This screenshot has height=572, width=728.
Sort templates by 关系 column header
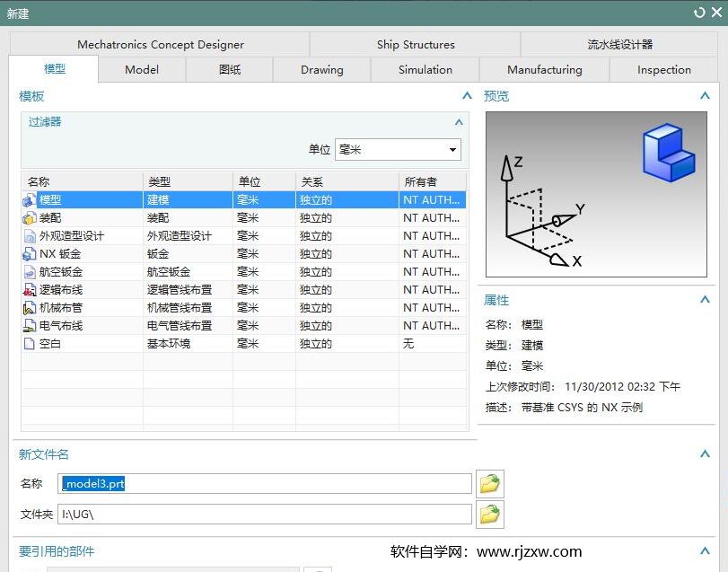347,181
